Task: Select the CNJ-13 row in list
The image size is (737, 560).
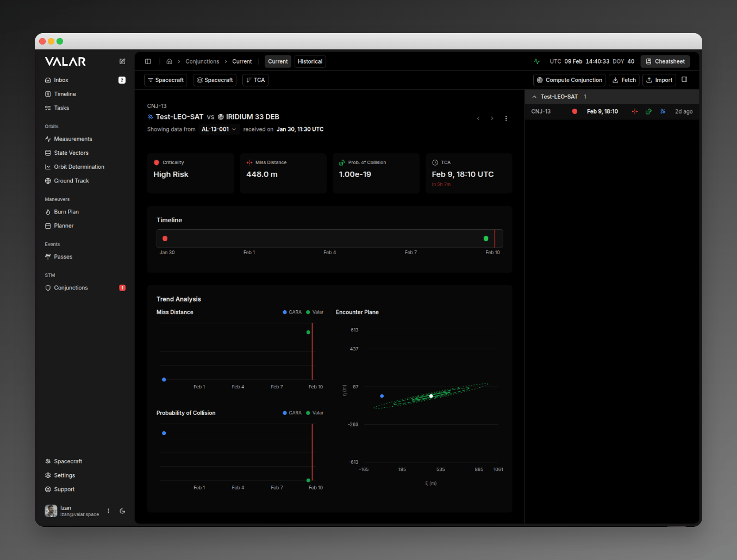Action: pyautogui.click(x=612, y=111)
